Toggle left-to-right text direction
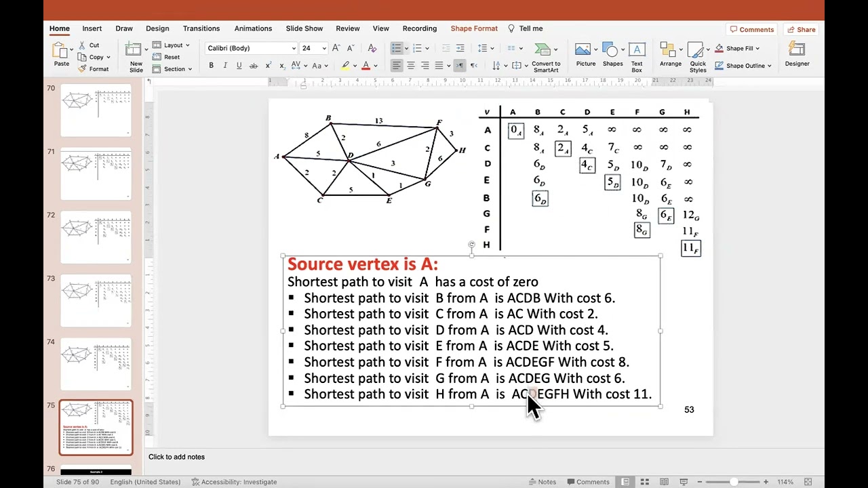Viewport: 868px width, 488px height. [x=460, y=66]
